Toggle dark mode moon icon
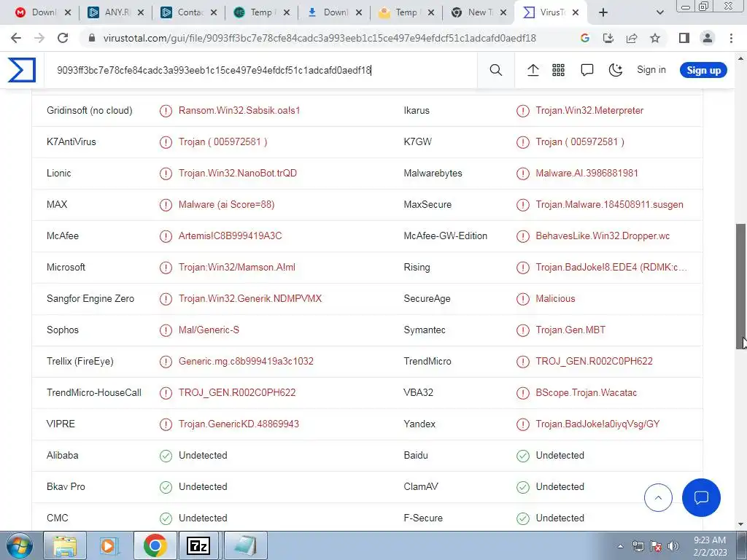Viewport: 747px width, 560px height. pos(616,70)
